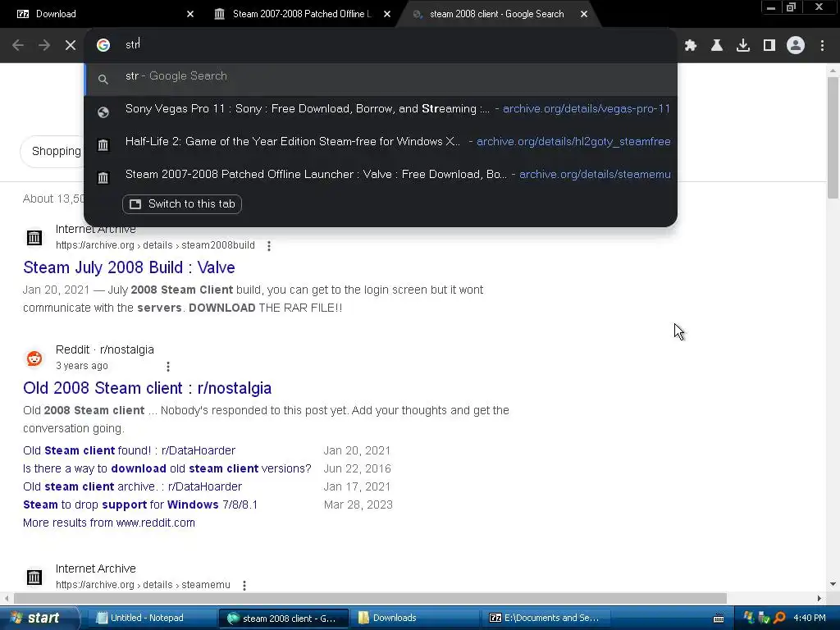Screen dimensions: 840x630
Task: Open 'download old steam client versions' link
Action: coord(167,468)
